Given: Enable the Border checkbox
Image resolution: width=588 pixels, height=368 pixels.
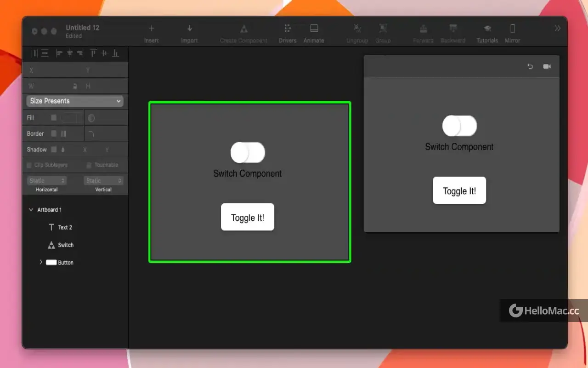Looking at the screenshot, I should (x=54, y=133).
